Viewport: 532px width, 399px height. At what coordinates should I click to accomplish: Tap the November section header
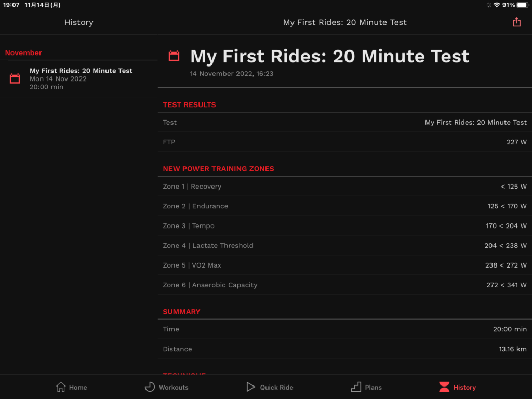click(x=23, y=53)
